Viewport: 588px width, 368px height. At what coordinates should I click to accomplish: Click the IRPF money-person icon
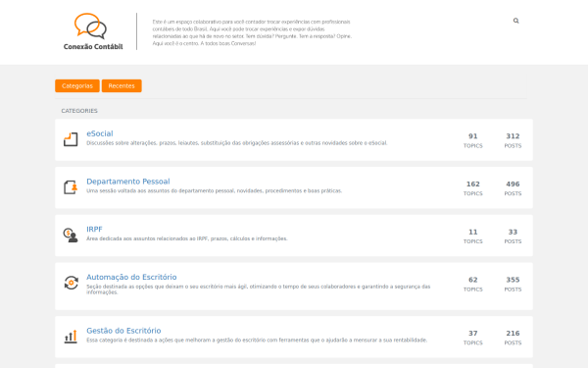point(71,236)
